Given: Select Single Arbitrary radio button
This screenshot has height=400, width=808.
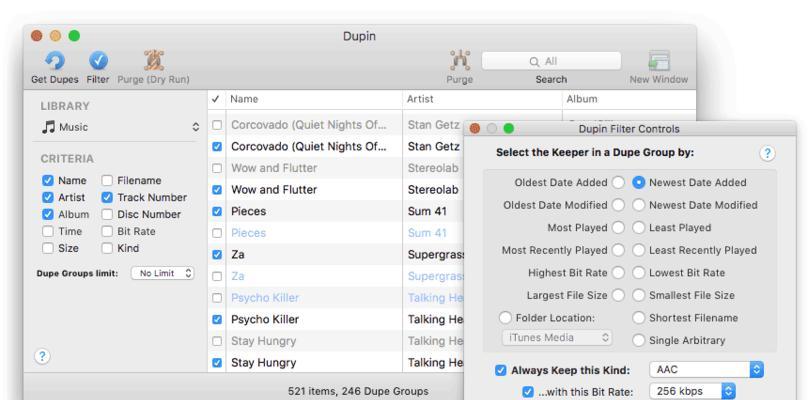Looking at the screenshot, I should coord(638,341).
